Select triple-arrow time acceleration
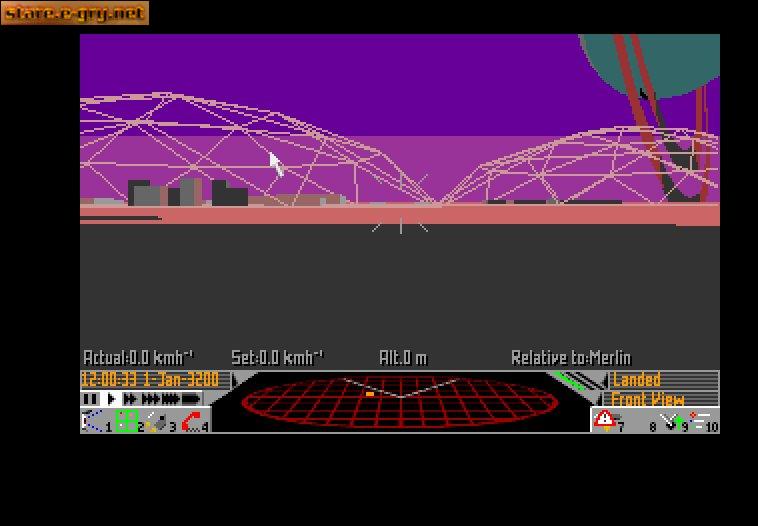758x526 pixels. pyautogui.click(x=150, y=399)
